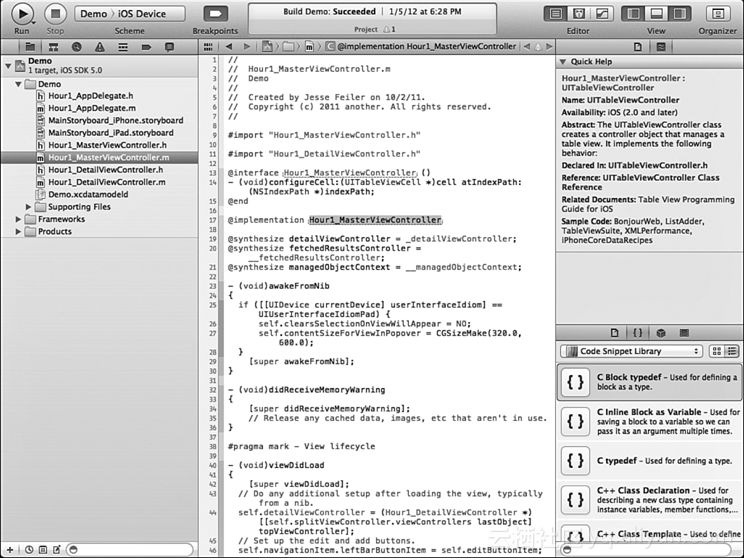This screenshot has width=744, height=560.
Task: Jump to previous issue arrow
Action: tap(527, 47)
